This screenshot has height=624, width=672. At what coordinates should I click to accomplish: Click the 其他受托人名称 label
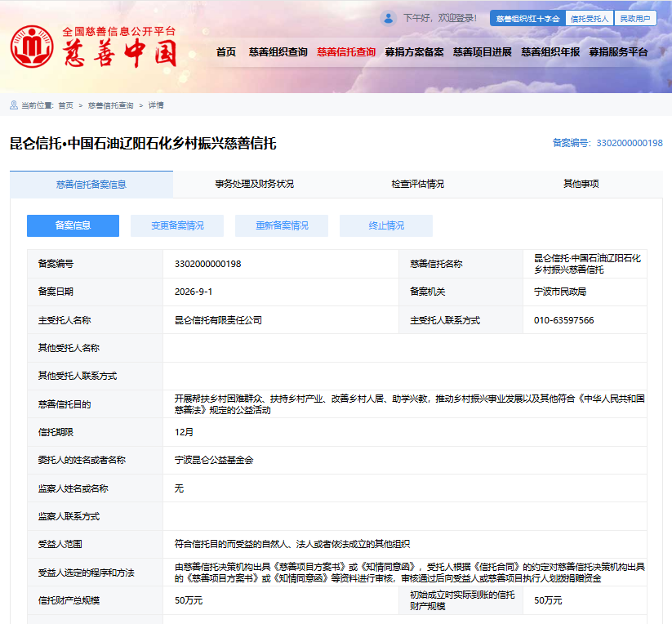pos(69,348)
